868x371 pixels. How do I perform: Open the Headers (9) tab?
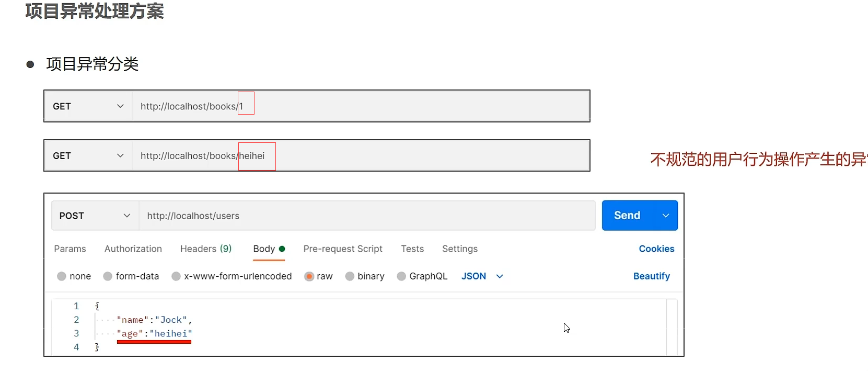click(x=206, y=249)
